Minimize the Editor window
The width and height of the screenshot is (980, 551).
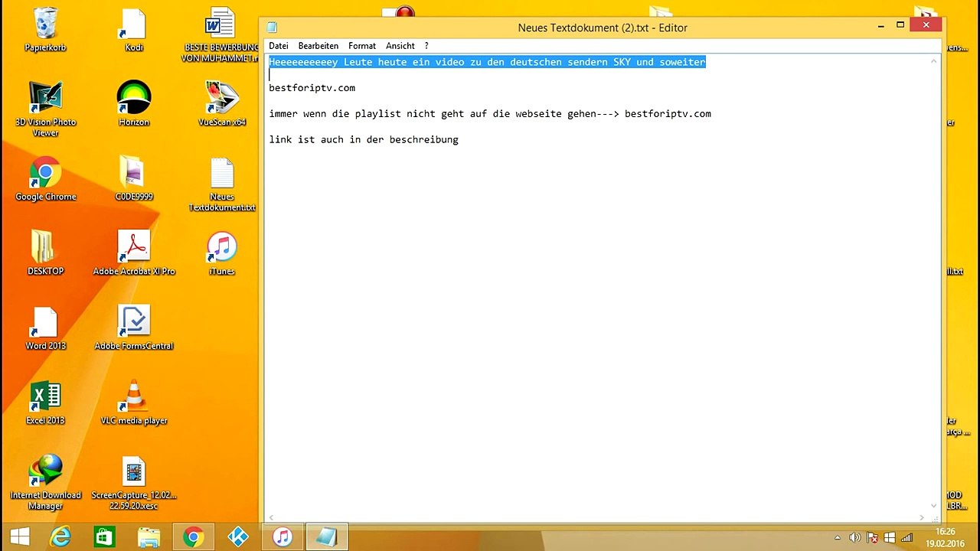coord(881,25)
